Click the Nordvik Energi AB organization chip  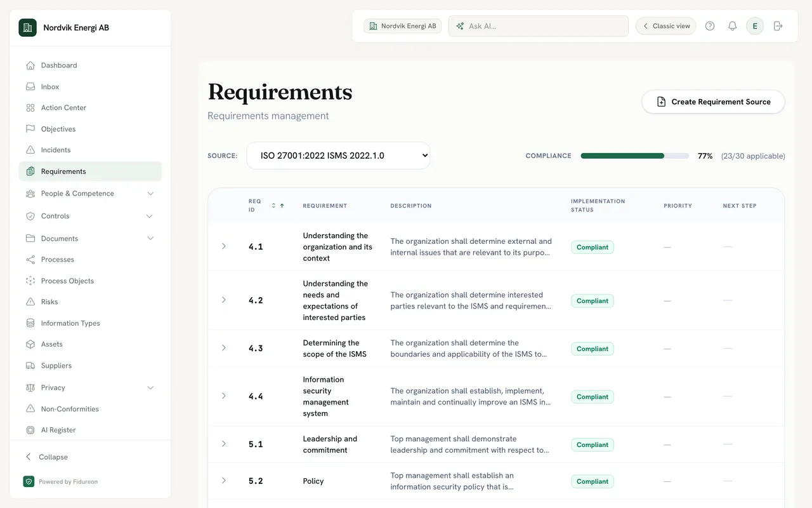tap(403, 26)
